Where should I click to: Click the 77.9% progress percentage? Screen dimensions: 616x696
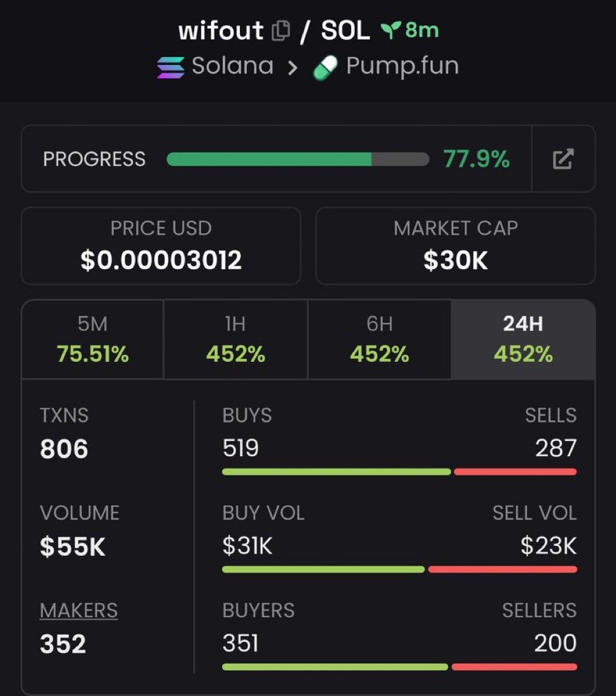click(x=476, y=159)
